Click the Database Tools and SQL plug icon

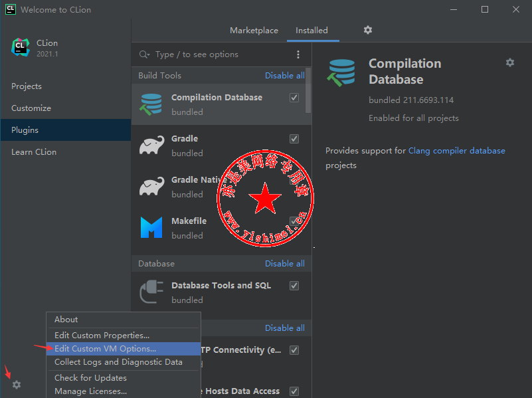[151, 292]
